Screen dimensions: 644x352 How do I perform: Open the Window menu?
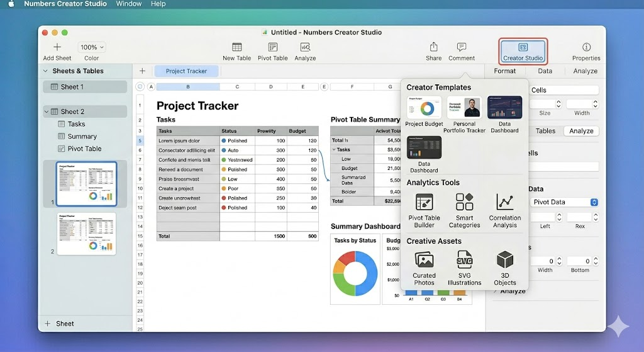[128, 4]
